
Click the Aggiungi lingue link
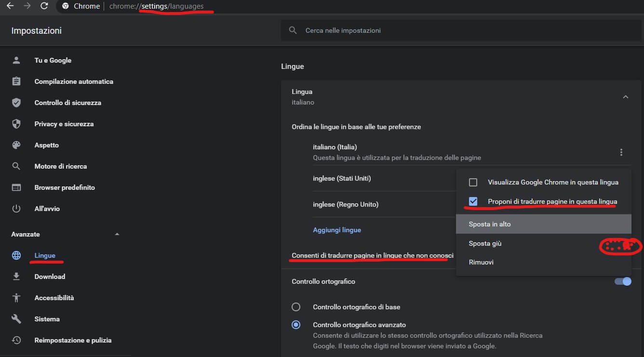tap(337, 230)
